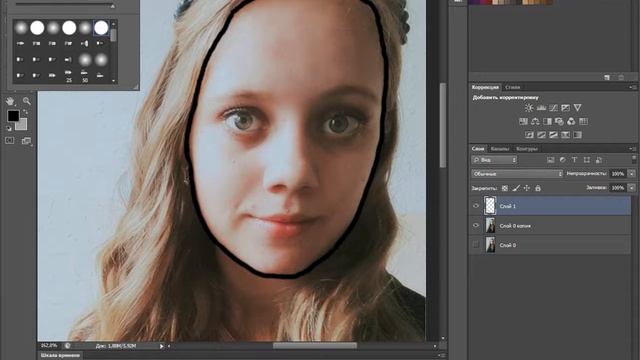Toggle layer filtering switch on/off
Screen dimensions: 640x360
pos(633,159)
